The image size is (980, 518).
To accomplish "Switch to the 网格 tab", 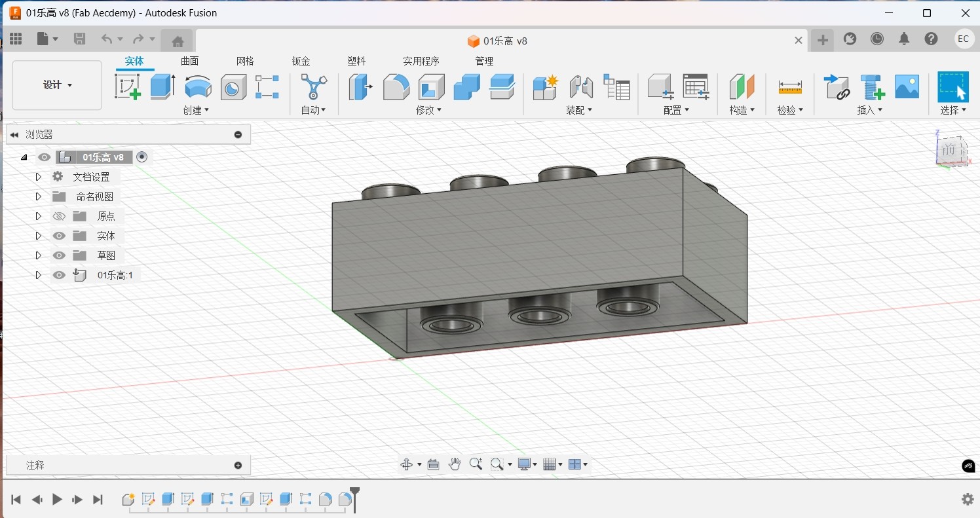I will (245, 61).
